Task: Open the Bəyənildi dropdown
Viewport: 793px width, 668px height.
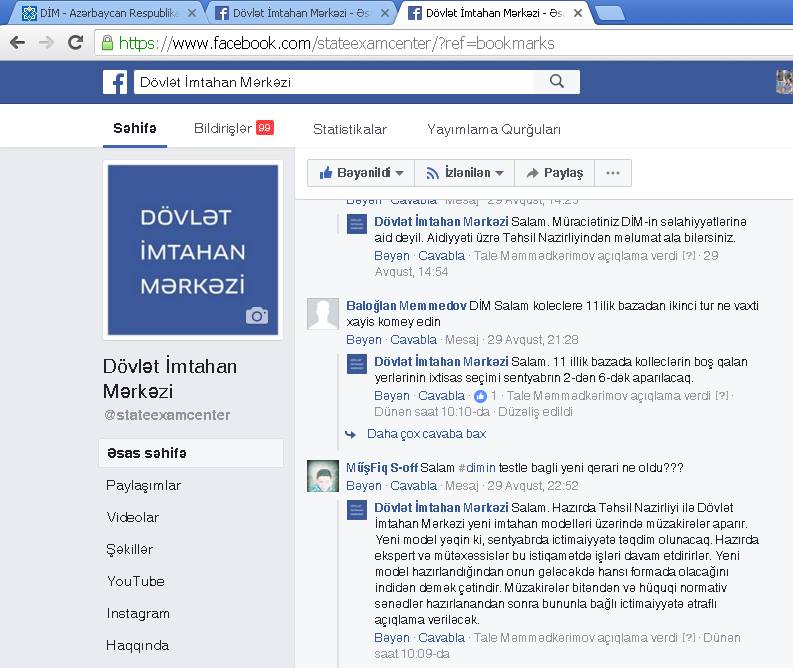Action: pyautogui.click(x=361, y=173)
